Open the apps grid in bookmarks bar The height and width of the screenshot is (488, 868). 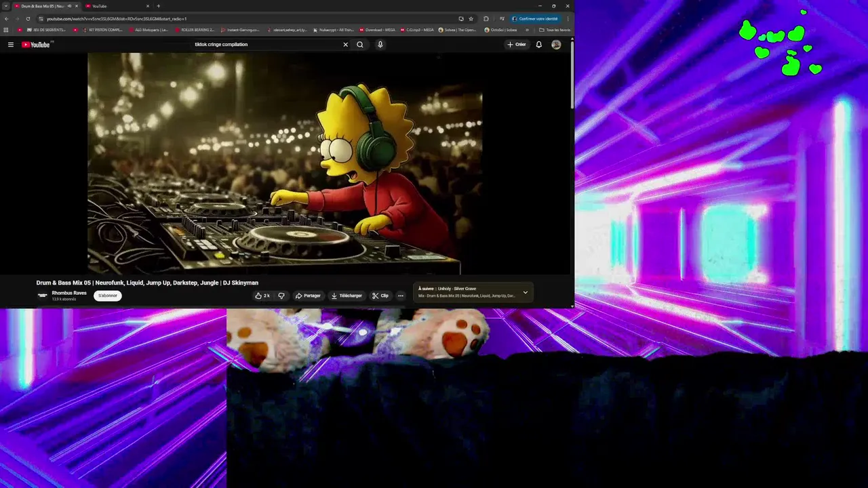click(x=6, y=30)
